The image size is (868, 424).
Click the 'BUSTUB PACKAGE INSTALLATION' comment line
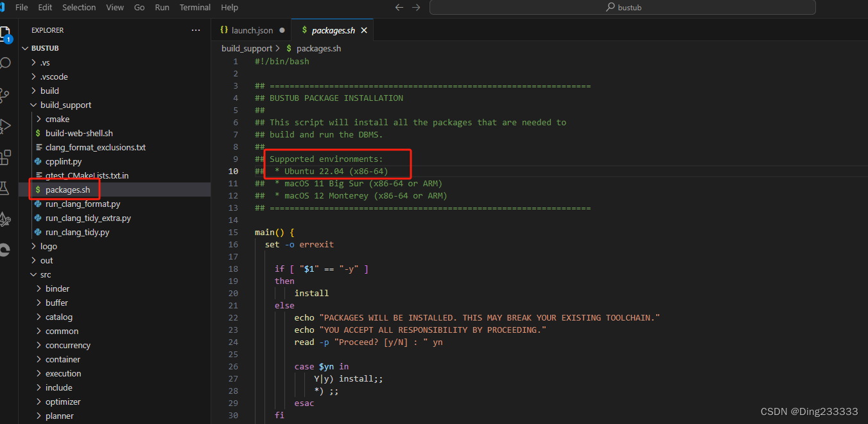(329, 98)
